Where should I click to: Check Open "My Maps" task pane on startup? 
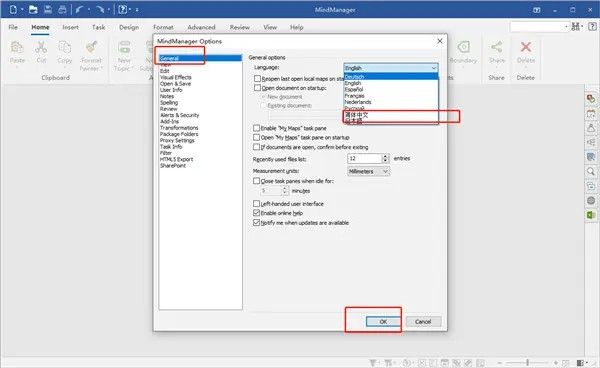pos(256,137)
